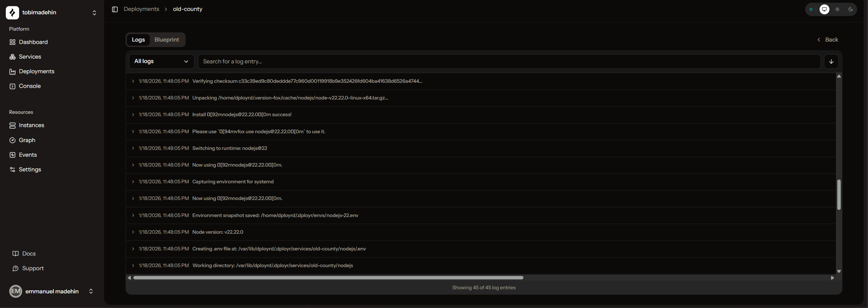
Task: Click the scroll-to-bottom arrow button
Action: click(x=831, y=62)
